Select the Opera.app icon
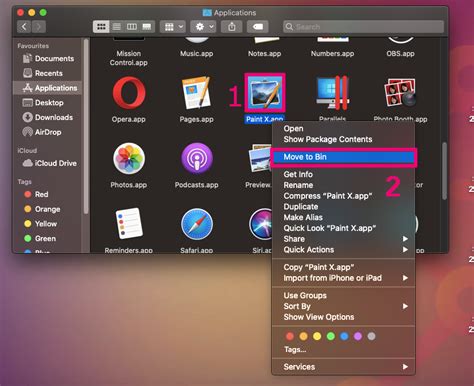The width and height of the screenshot is (474, 386). coord(129,93)
